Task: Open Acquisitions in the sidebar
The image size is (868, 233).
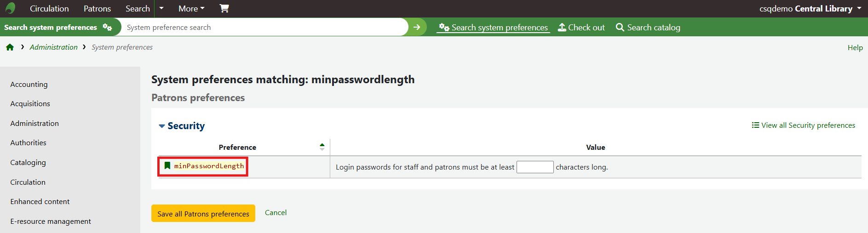Action: tap(30, 104)
